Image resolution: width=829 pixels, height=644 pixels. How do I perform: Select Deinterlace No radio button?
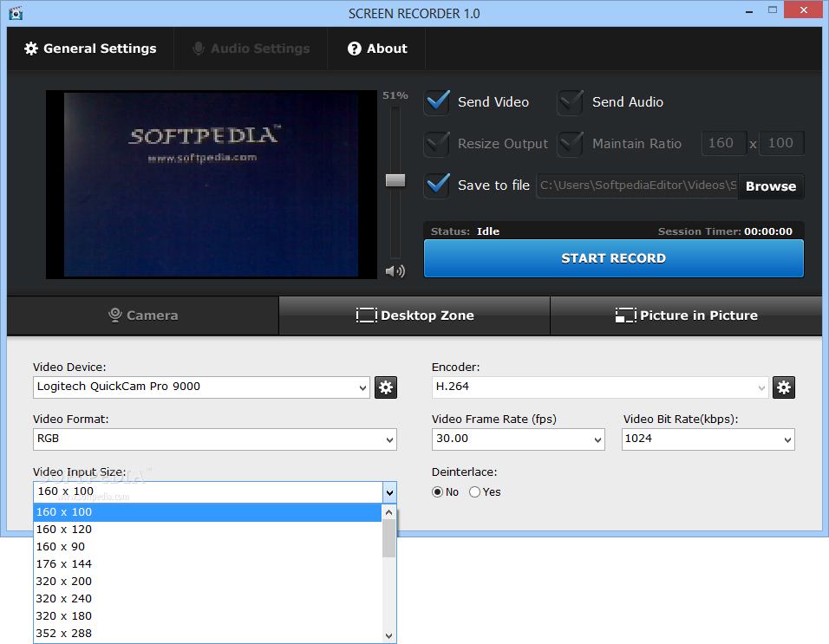point(437,491)
